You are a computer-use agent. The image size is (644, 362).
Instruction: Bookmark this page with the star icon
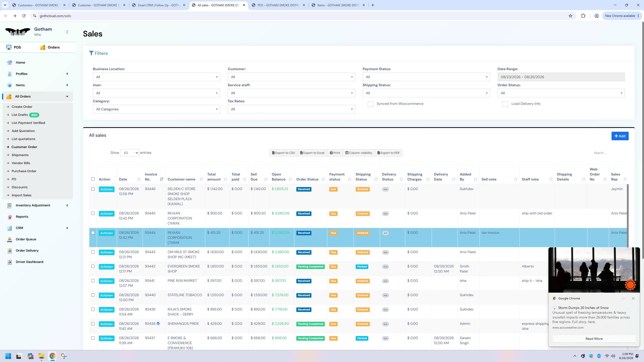click(571, 16)
